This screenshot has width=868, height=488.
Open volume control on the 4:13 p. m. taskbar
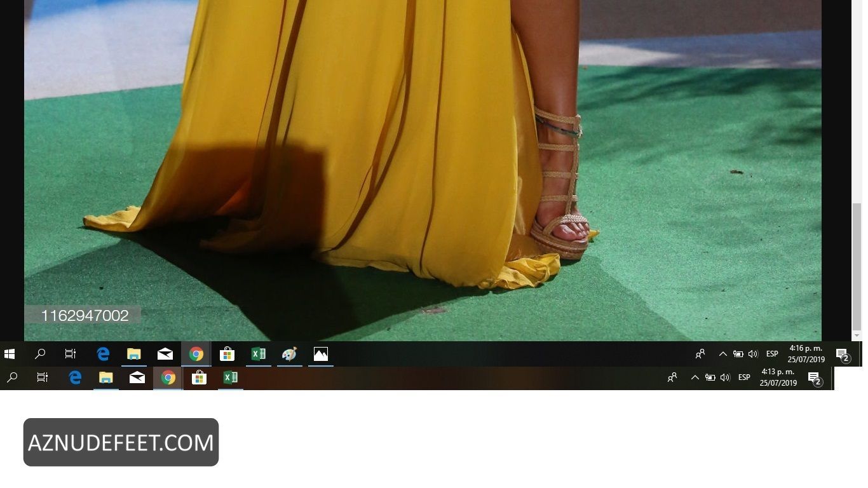[725, 377]
